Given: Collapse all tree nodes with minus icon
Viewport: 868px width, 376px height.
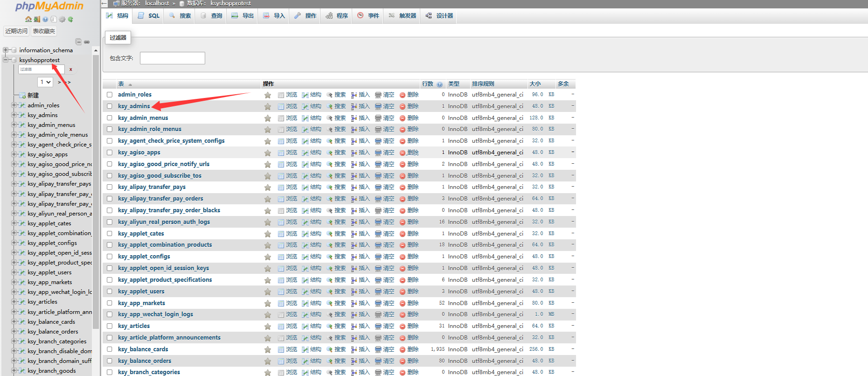Looking at the screenshot, I should click(78, 42).
